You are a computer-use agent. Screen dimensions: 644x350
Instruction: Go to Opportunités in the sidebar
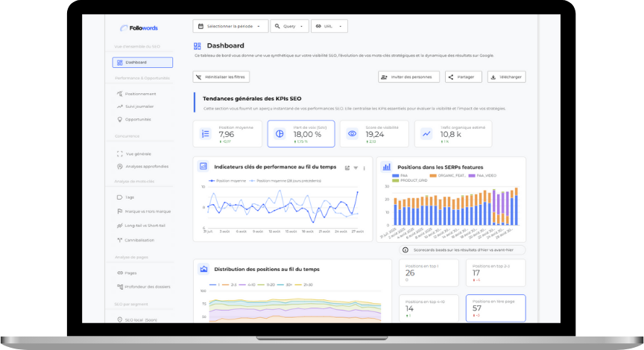point(138,119)
